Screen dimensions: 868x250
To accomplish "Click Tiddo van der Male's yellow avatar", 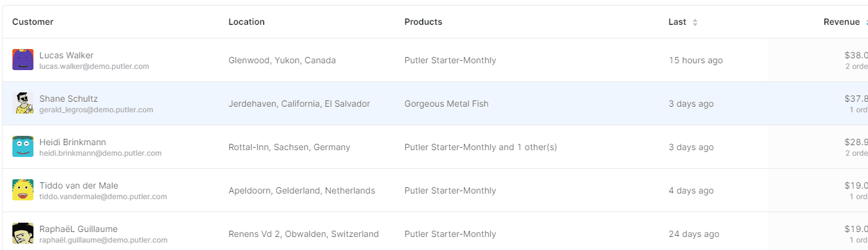I will (x=23, y=190).
